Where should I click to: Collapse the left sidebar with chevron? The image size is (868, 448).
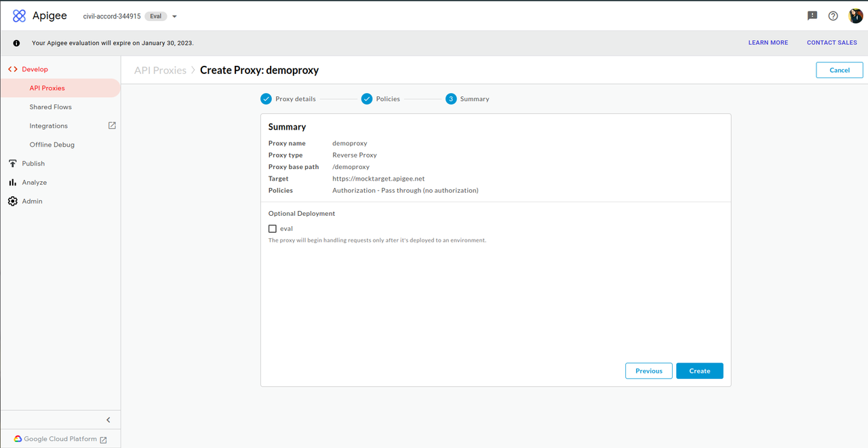(108, 420)
